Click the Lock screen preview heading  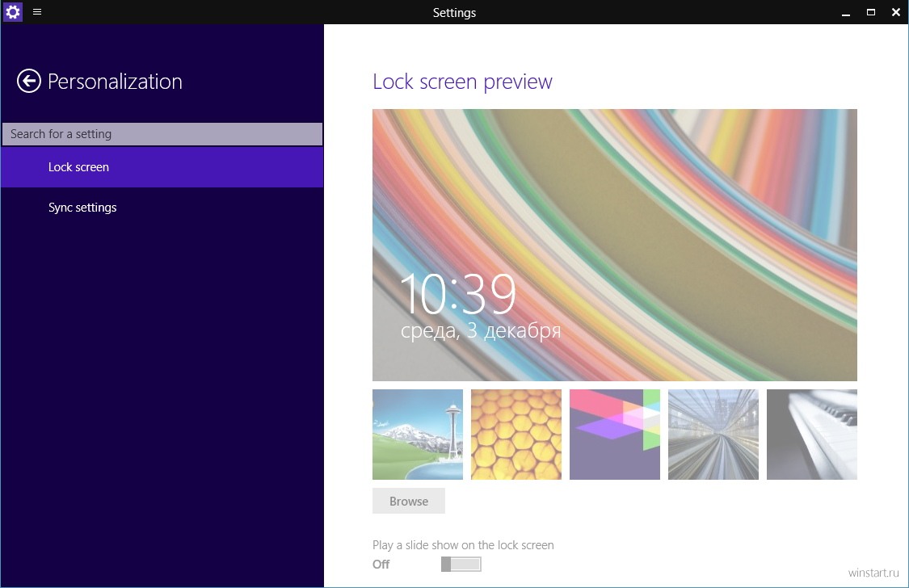[463, 82]
